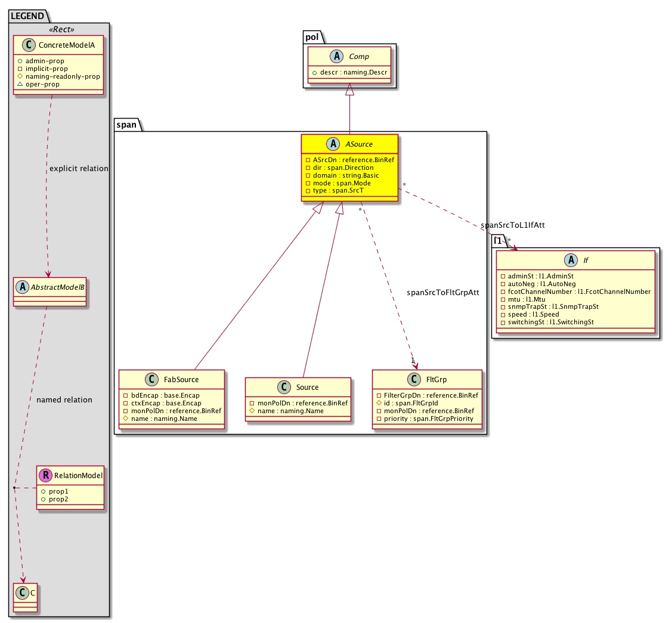The image size is (672, 623).
Task: Click the FabSource class icon
Action: click(150, 379)
